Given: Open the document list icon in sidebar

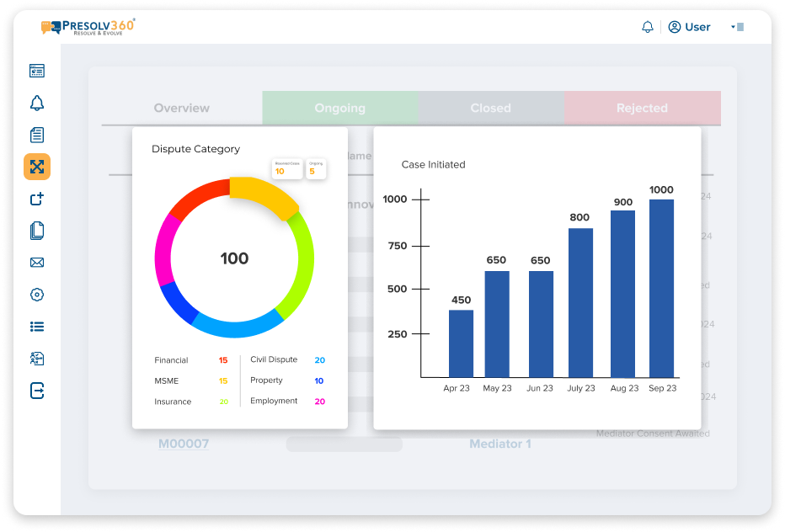Looking at the screenshot, I should pos(37,135).
